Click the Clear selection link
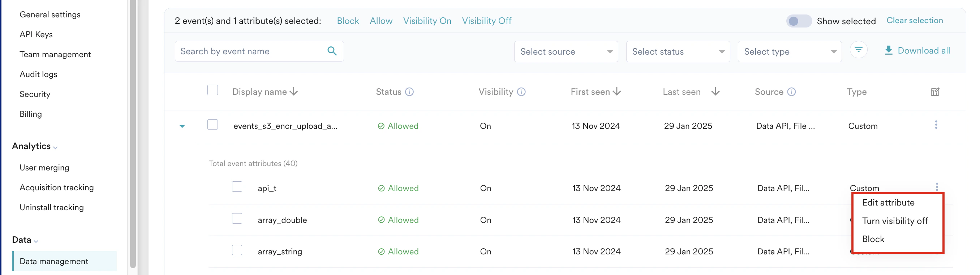980x275 pixels. (x=915, y=20)
